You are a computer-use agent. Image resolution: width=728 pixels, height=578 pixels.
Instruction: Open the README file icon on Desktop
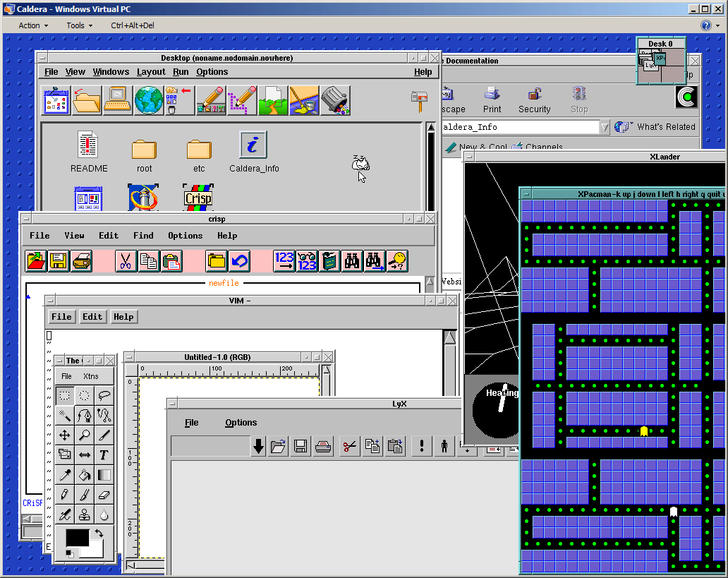click(x=88, y=152)
